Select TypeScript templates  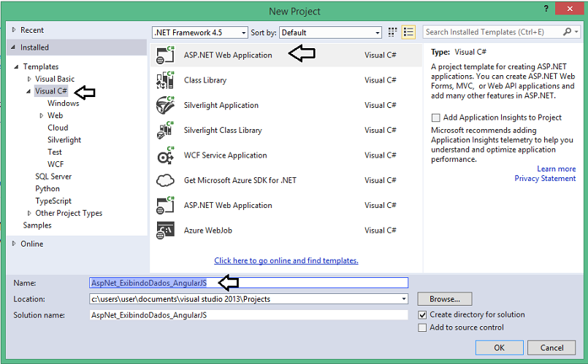pos(53,201)
